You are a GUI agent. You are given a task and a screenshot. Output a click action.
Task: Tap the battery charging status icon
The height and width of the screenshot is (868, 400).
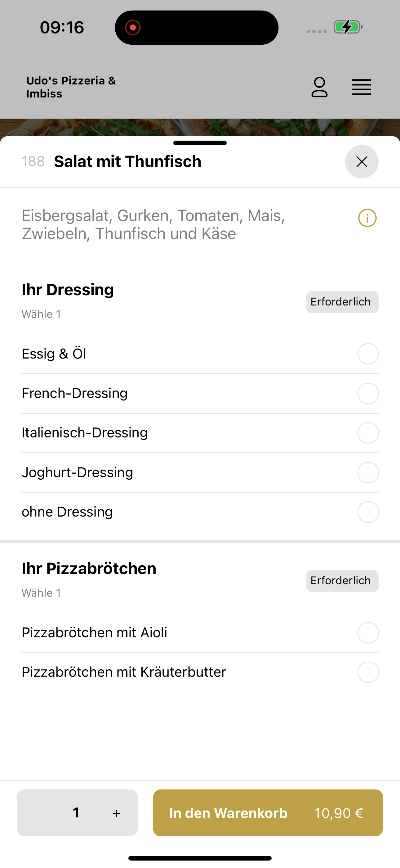(348, 27)
